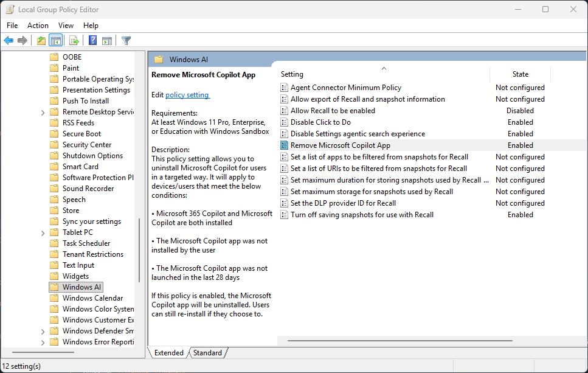Open the Help menu
The width and height of the screenshot is (588, 373).
91,26
